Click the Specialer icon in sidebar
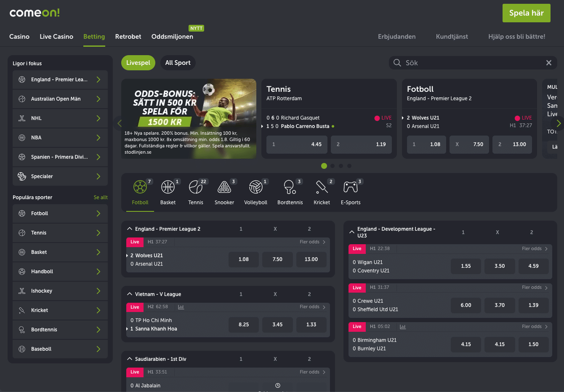Viewport: 564px width, 392px height. [x=22, y=176]
